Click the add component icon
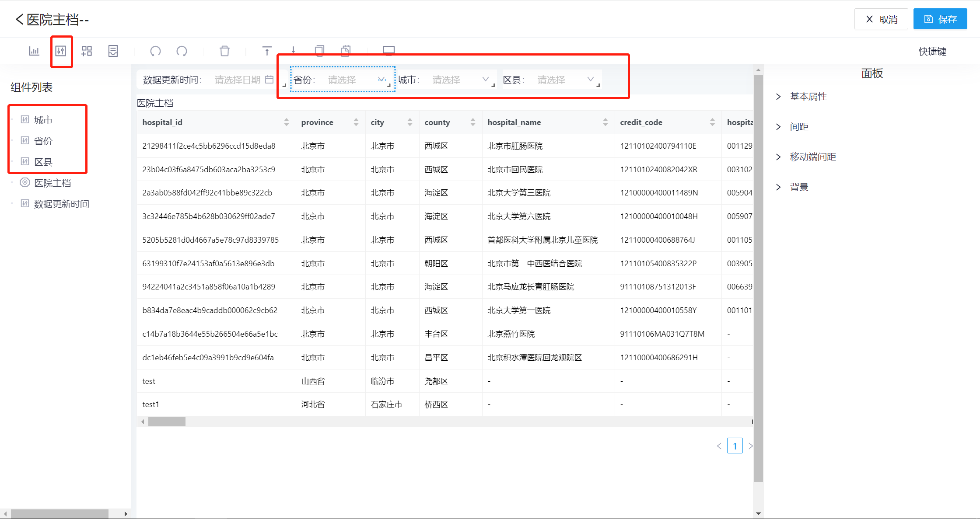The width and height of the screenshot is (980, 519). (87, 51)
